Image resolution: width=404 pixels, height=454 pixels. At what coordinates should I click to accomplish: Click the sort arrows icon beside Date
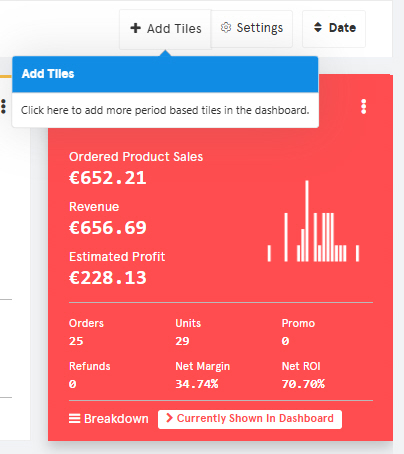point(318,27)
